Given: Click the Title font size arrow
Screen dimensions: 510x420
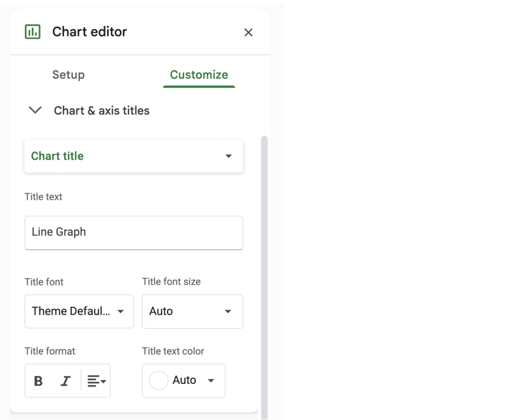Looking at the screenshot, I should 228,311.
